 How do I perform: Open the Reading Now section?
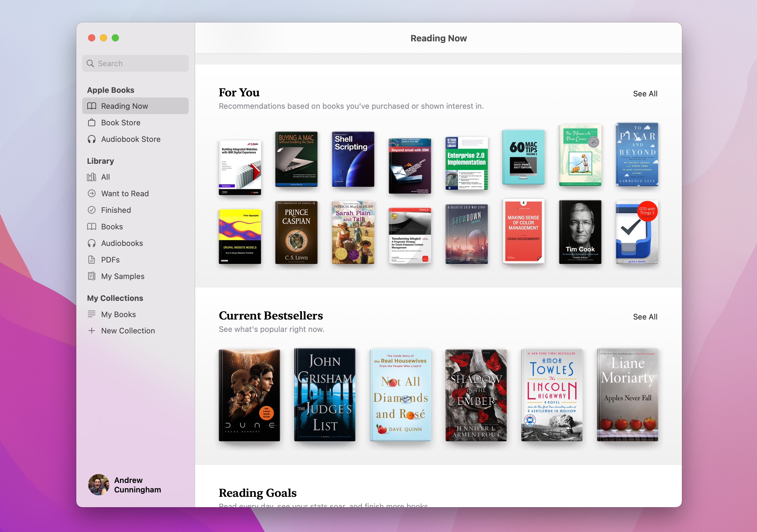[135, 106]
